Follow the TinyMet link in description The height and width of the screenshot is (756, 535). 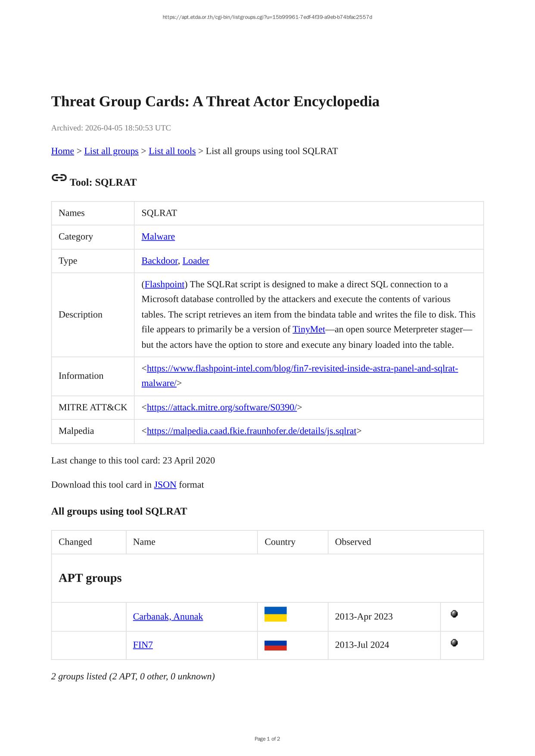click(308, 330)
